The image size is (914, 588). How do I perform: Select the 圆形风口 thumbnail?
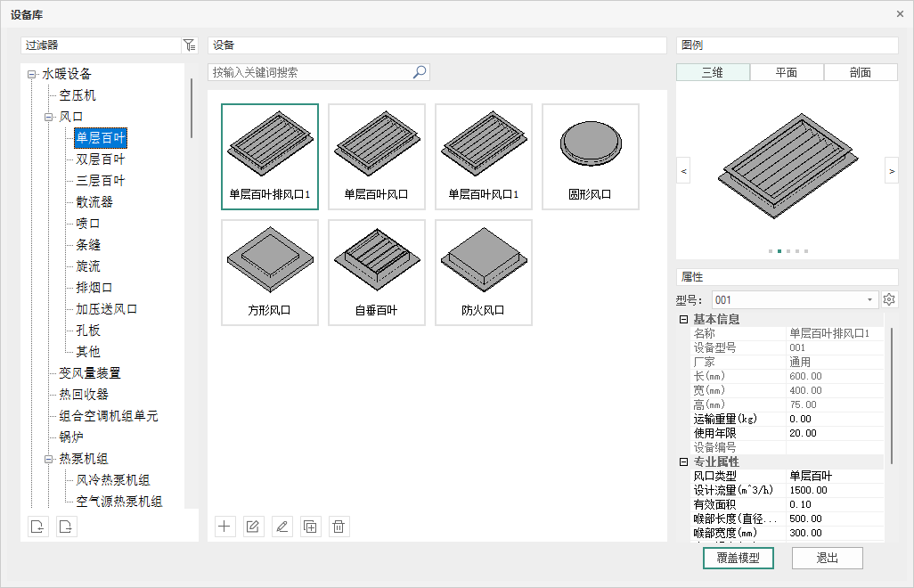[x=590, y=157]
